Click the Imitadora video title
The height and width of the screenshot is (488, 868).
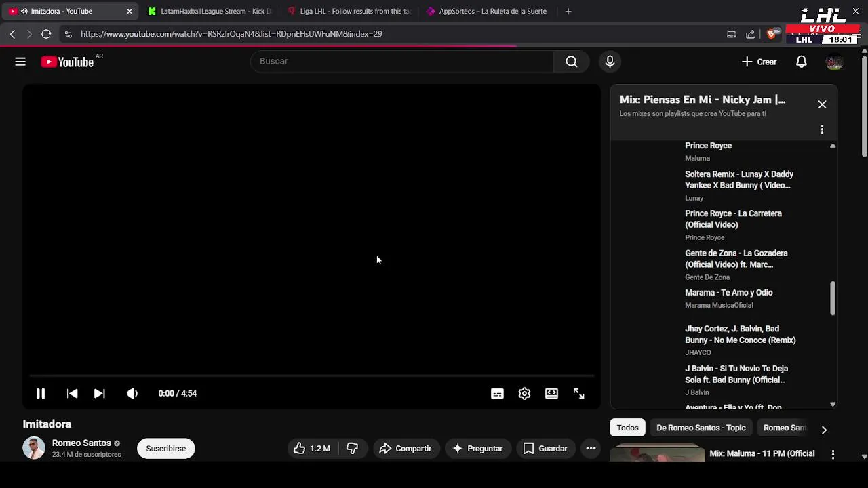pyautogui.click(x=47, y=424)
